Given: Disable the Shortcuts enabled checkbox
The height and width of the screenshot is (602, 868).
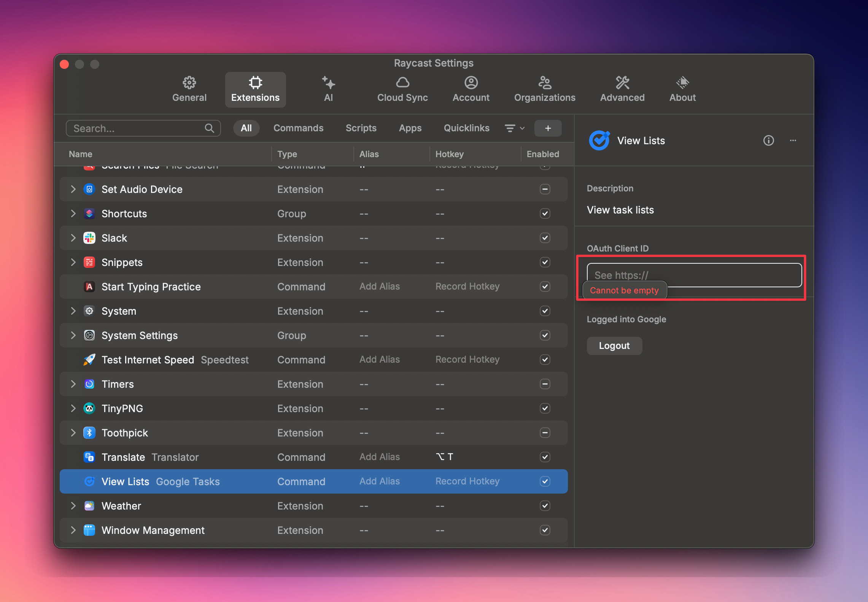Looking at the screenshot, I should pyautogui.click(x=545, y=213).
